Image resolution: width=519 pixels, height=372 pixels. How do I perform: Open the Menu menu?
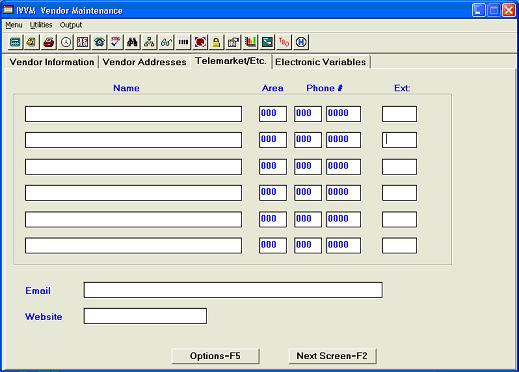point(14,25)
